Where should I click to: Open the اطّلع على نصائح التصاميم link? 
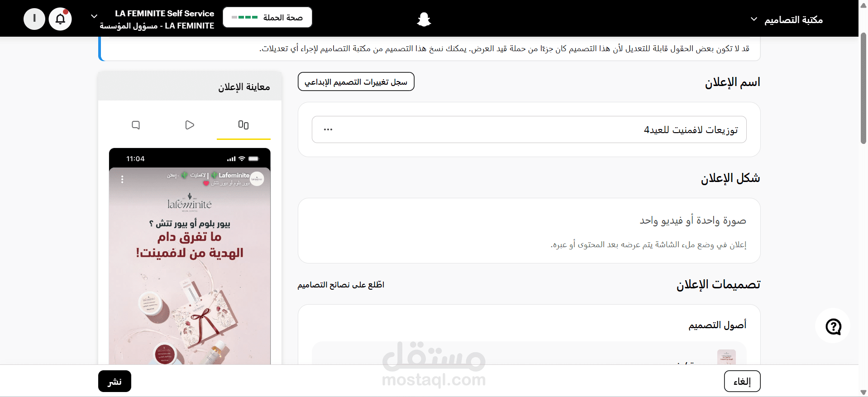(x=341, y=285)
